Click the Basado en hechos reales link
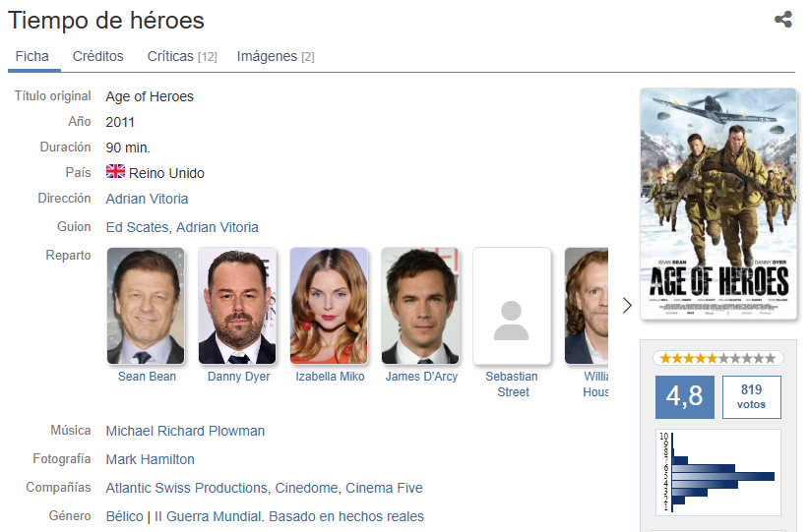The height and width of the screenshot is (532, 809). point(346,516)
